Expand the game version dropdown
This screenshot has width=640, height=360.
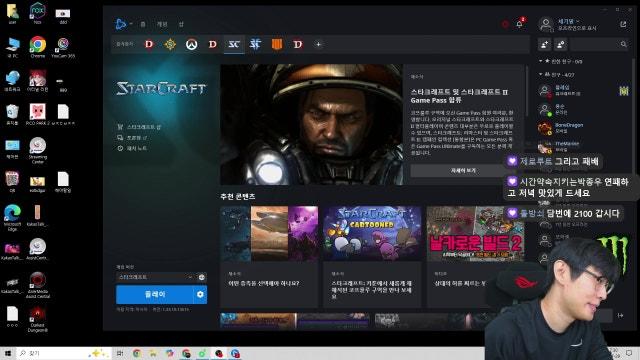pos(156,277)
